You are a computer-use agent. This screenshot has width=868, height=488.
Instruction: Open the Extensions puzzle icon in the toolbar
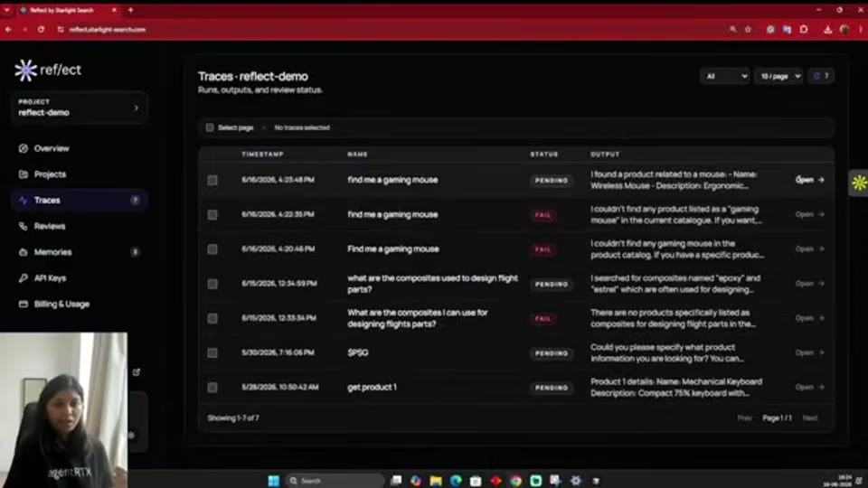click(804, 29)
